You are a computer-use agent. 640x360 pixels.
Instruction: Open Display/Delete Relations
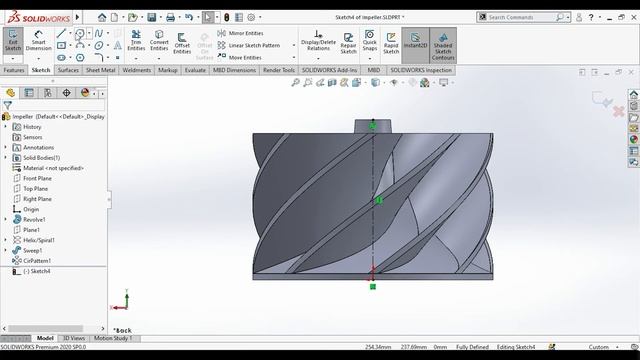(318, 40)
